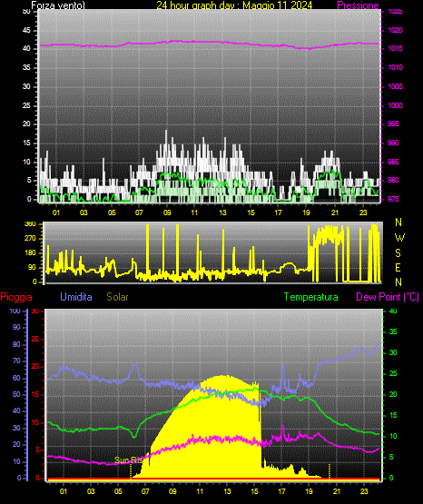Click hour label 21 under the wind chart
The height and width of the screenshot is (504, 423).
(x=335, y=212)
